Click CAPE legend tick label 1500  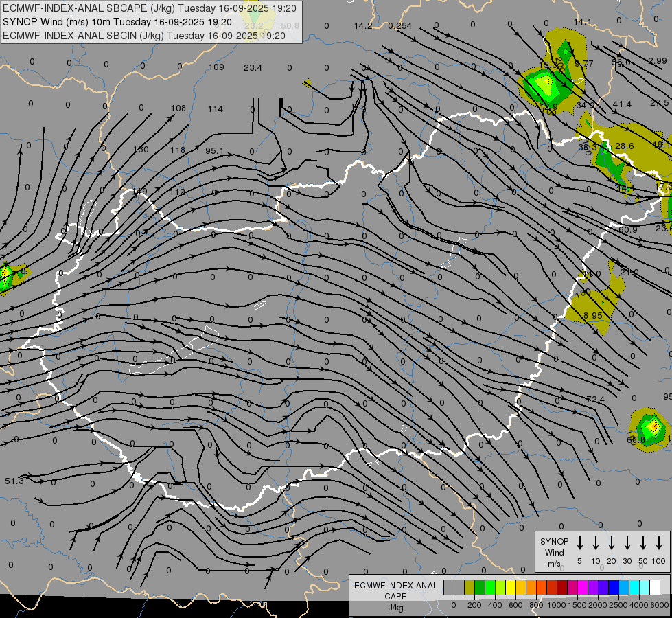pyautogui.click(x=577, y=605)
